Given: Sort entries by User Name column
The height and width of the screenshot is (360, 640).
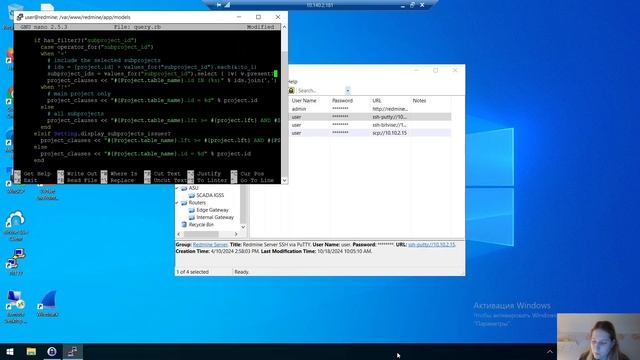Looking at the screenshot, I should coord(304,100).
